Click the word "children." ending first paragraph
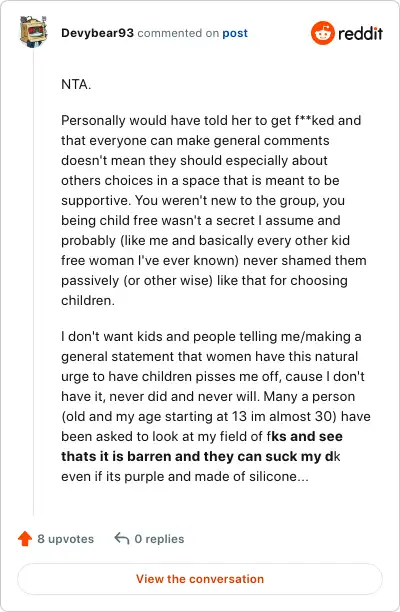The image size is (400, 612). pyautogui.click(x=88, y=301)
